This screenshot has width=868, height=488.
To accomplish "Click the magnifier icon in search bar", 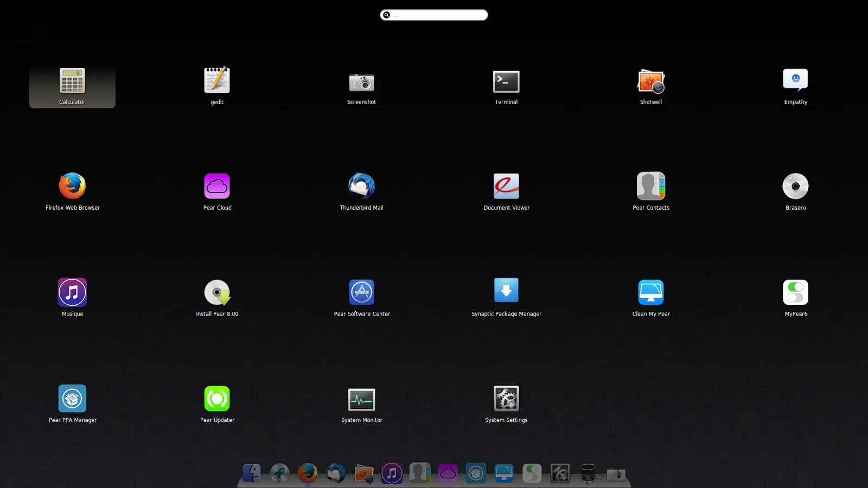I will coord(386,15).
